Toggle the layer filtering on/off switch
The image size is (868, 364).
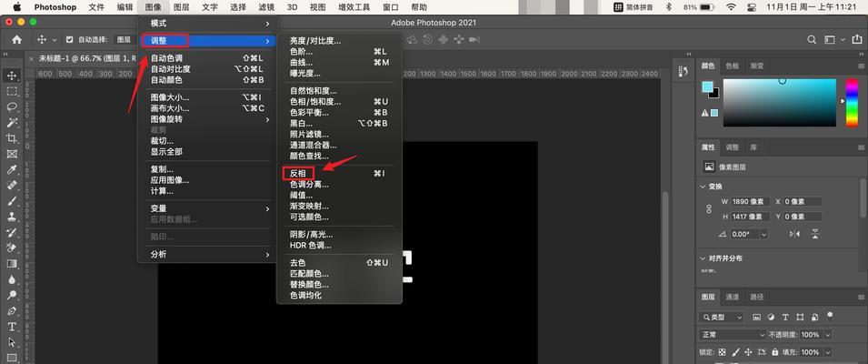[829, 316]
